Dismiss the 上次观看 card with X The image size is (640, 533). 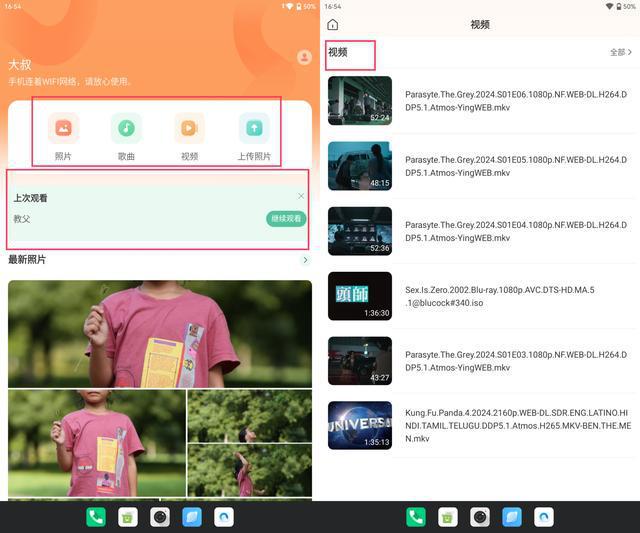coord(301,196)
